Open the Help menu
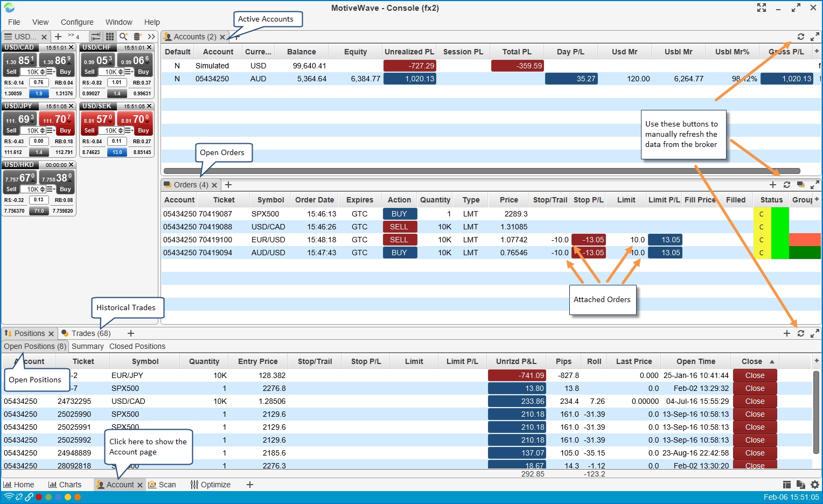The width and height of the screenshot is (823, 504). (x=152, y=22)
